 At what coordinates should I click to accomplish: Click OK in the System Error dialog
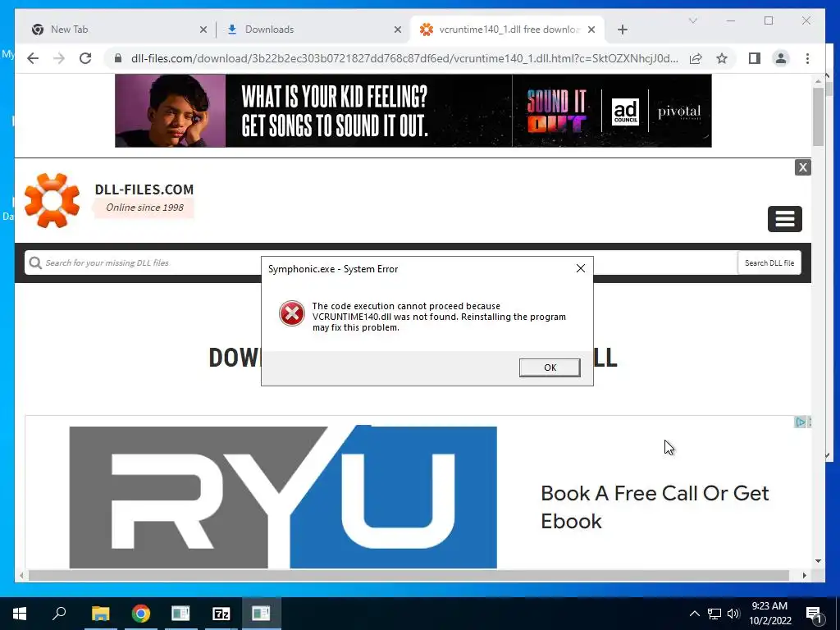(550, 367)
